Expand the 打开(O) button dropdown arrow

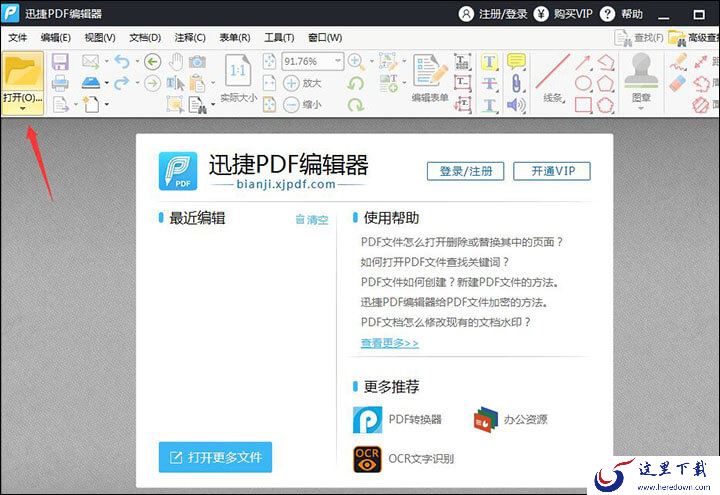coord(22,109)
